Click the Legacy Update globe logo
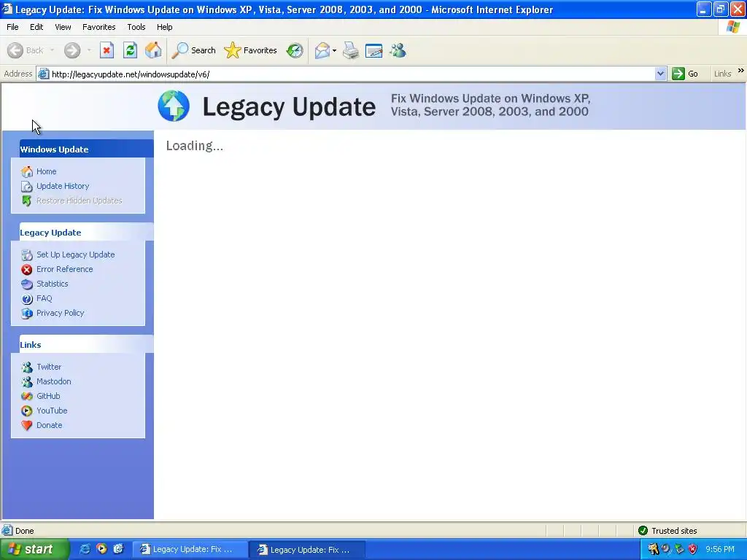The image size is (747, 560). click(x=174, y=106)
